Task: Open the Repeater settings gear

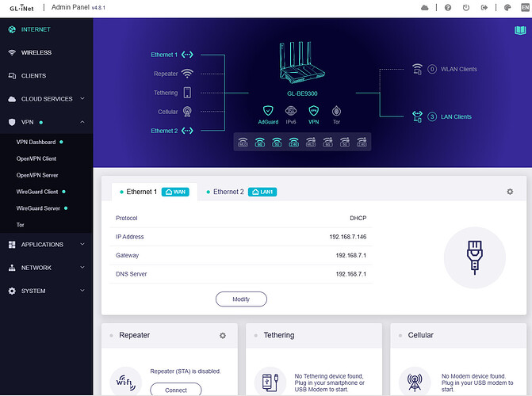Action: pyautogui.click(x=223, y=336)
